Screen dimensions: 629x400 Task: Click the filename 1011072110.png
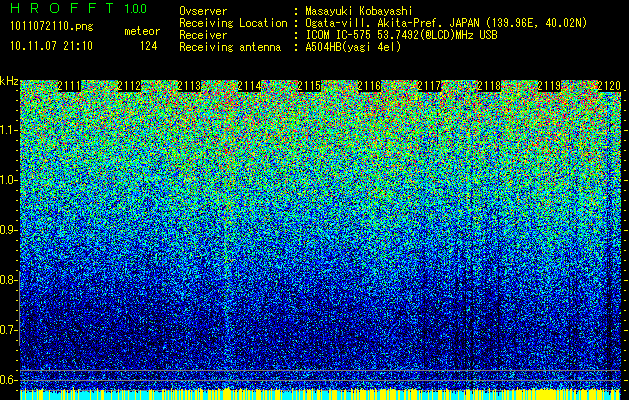coord(52,27)
